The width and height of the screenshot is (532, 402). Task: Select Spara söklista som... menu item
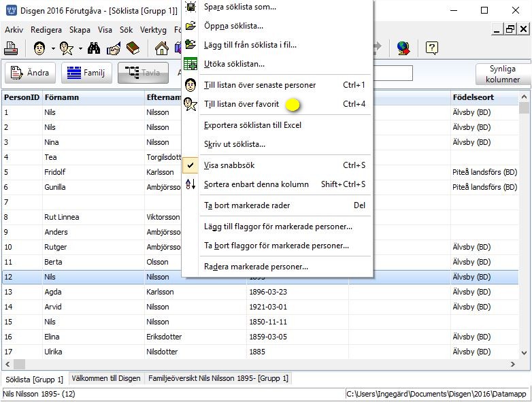pyautogui.click(x=278, y=7)
